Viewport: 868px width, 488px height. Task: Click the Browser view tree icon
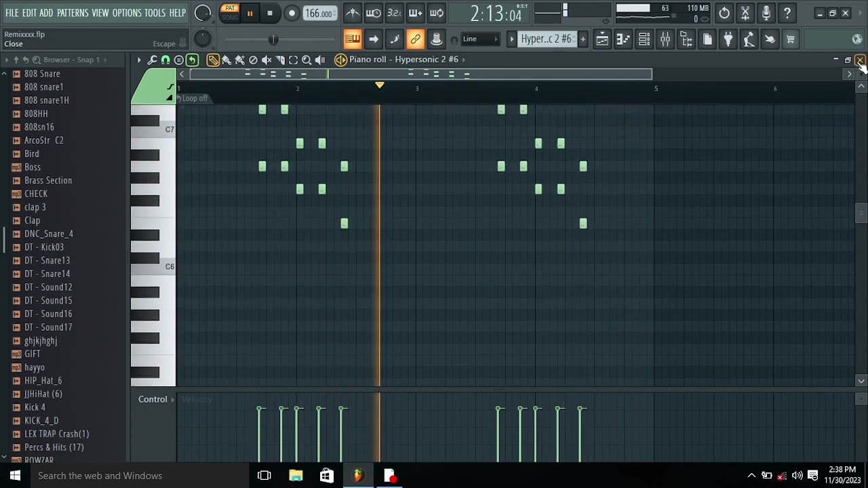686,39
